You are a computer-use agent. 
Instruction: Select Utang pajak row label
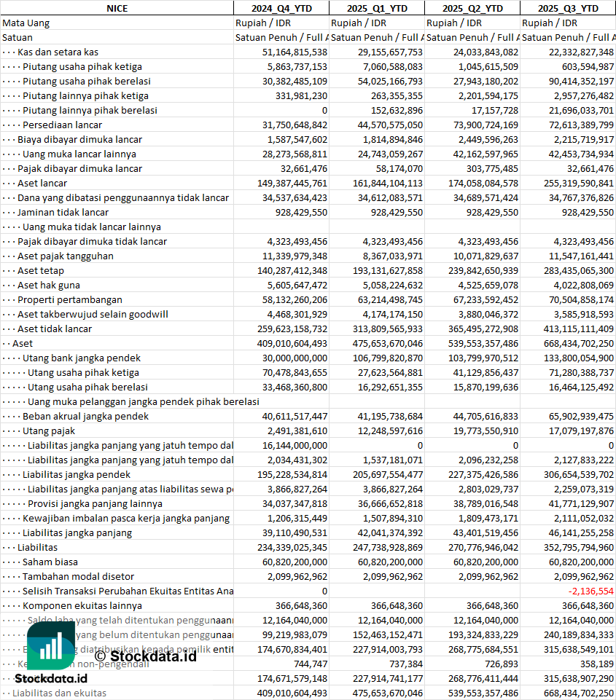tap(49, 430)
